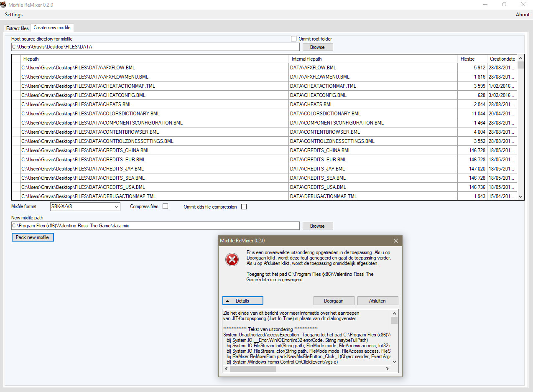Click the details horizontal scrollbar left arrow
533x392 pixels.
(x=226, y=369)
